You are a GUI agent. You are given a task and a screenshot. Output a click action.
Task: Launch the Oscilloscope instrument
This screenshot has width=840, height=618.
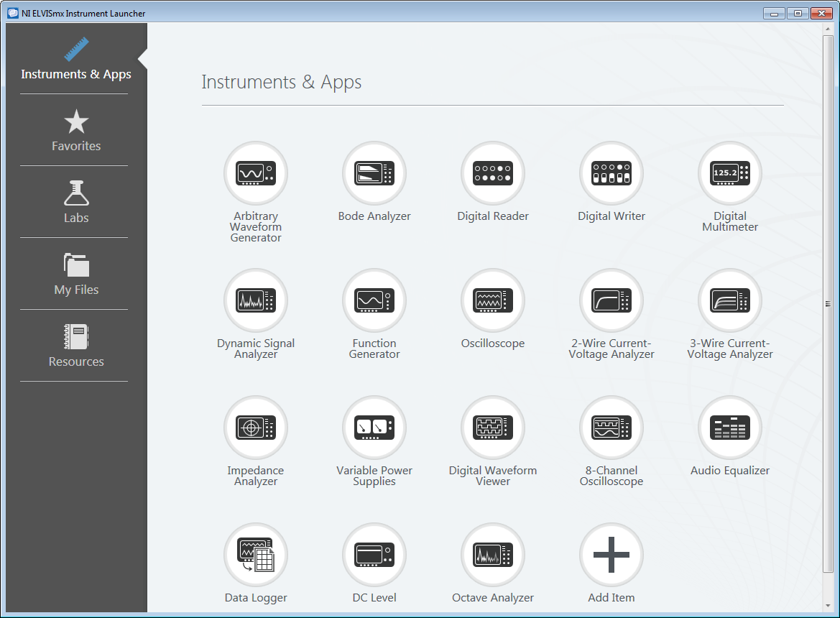[492, 300]
